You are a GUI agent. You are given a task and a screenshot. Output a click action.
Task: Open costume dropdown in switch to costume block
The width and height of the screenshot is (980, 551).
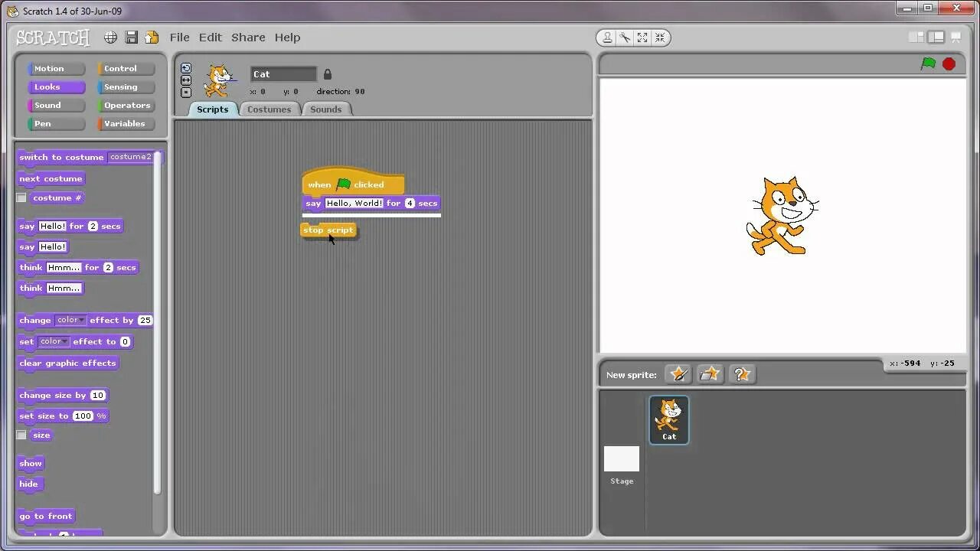tap(131, 158)
